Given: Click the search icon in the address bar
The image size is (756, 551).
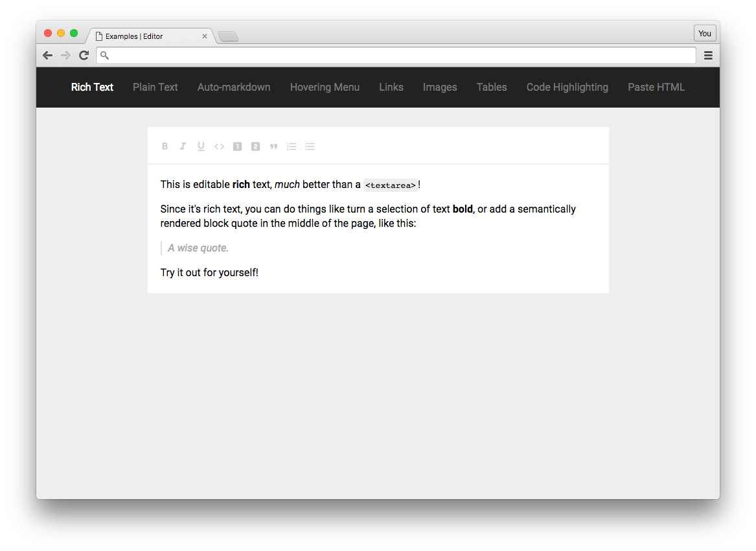Looking at the screenshot, I should click(x=105, y=56).
